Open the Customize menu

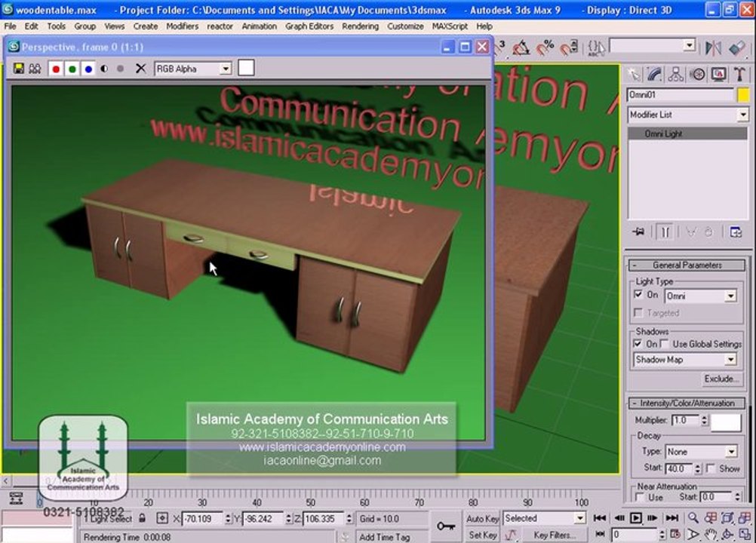pos(405,26)
